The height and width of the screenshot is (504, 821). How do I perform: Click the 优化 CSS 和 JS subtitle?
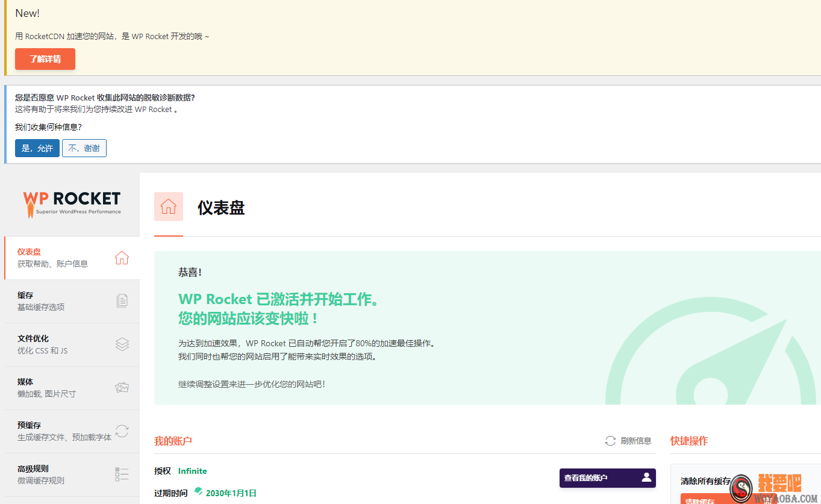coord(43,350)
